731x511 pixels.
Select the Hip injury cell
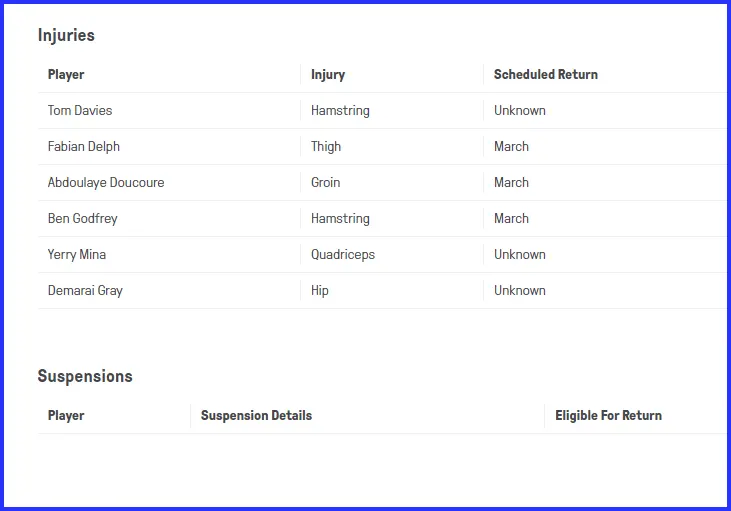[x=320, y=291]
